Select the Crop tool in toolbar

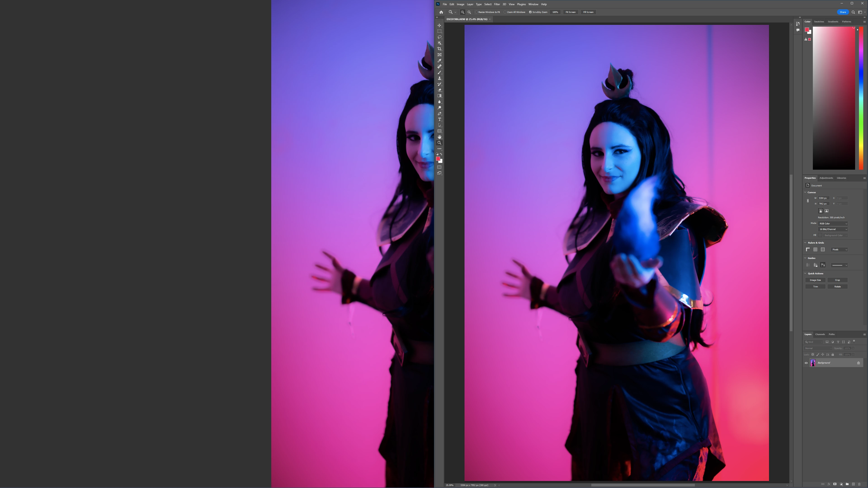point(439,49)
